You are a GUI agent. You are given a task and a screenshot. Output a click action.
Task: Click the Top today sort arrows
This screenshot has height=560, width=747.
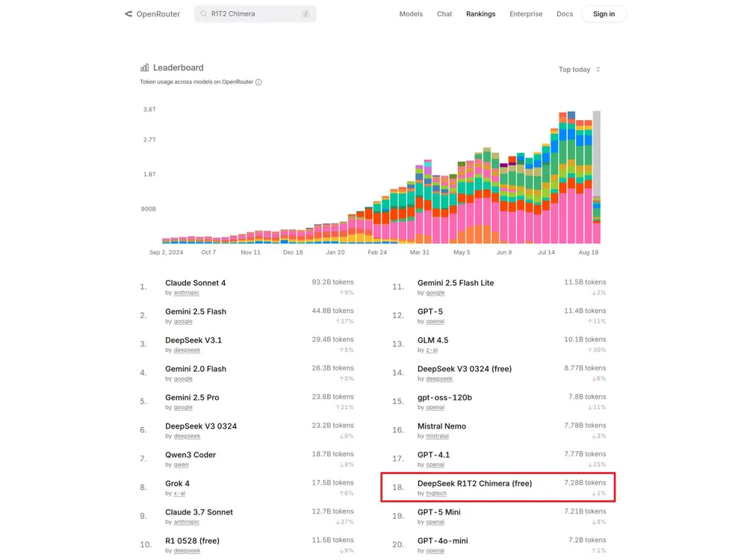tap(598, 69)
